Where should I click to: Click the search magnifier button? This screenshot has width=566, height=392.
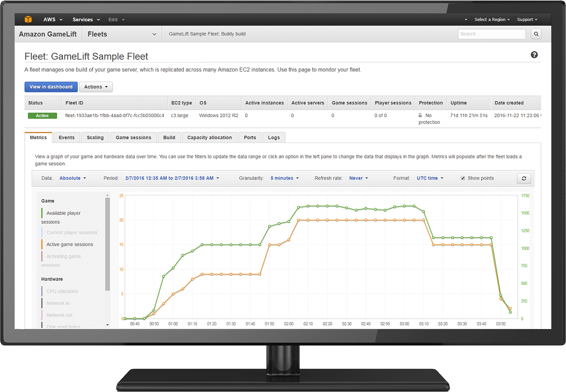(x=536, y=34)
